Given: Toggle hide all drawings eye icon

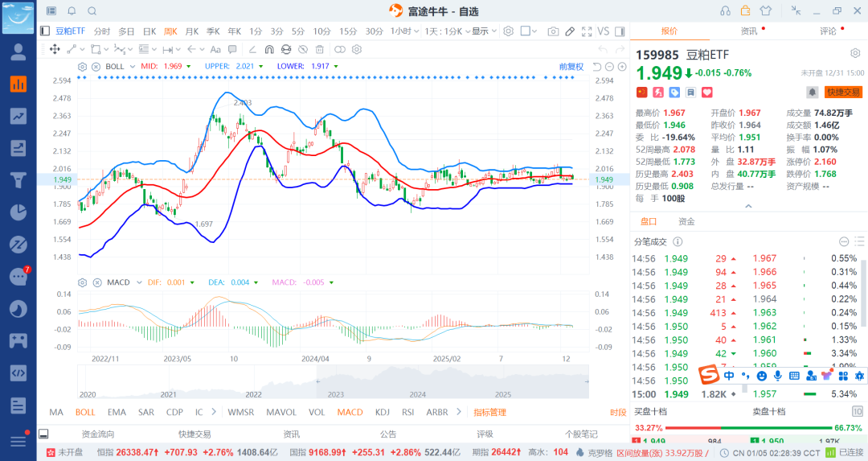Looking at the screenshot, I should (x=302, y=49).
